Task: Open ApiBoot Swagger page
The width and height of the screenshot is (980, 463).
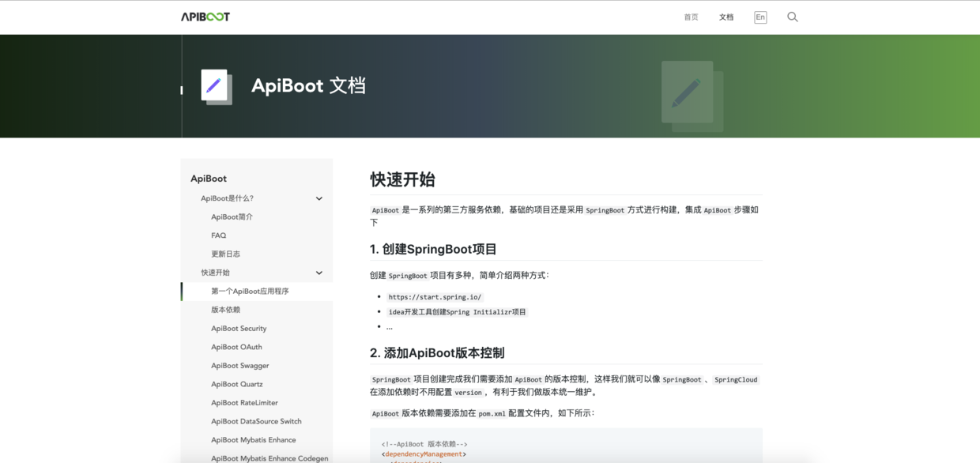Action: [x=240, y=365]
